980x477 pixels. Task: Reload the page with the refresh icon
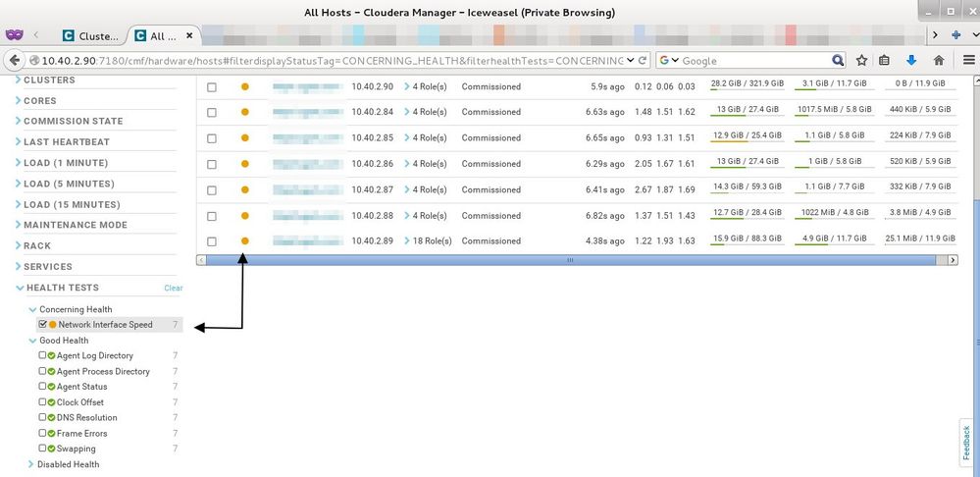(642, 61)
